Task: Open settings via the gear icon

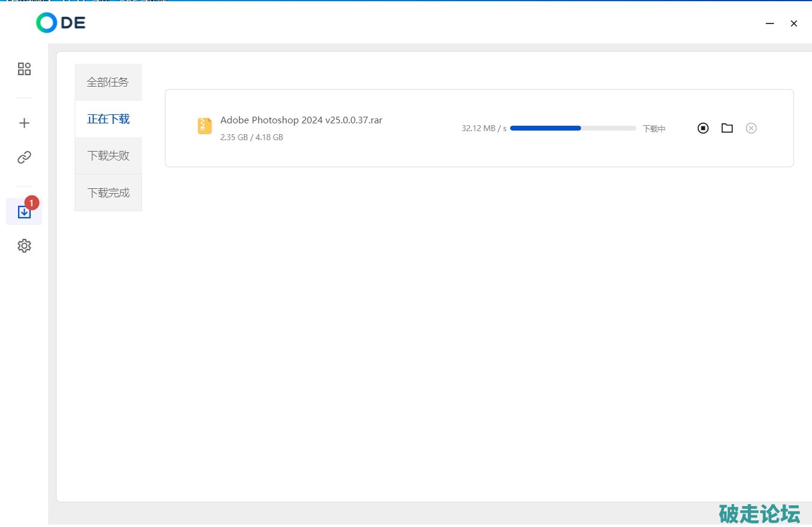Action: point(24,246)
